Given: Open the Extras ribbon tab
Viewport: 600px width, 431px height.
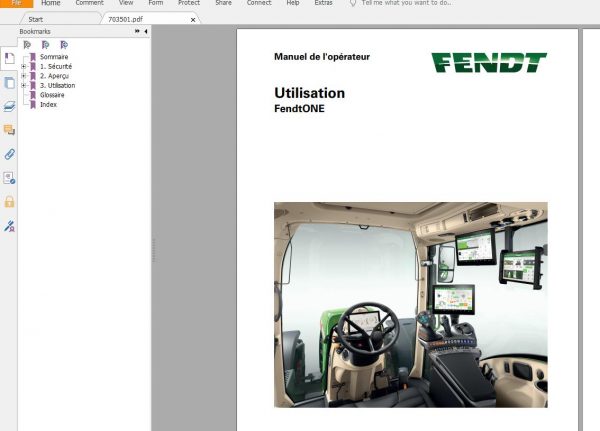Looking at the screenshot, I should [x=323, y=3].
